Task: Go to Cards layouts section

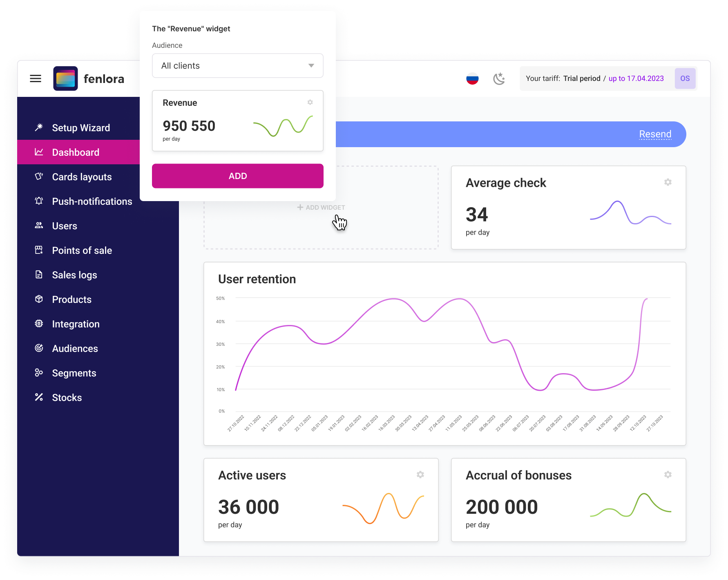Action: pos(82,177)
